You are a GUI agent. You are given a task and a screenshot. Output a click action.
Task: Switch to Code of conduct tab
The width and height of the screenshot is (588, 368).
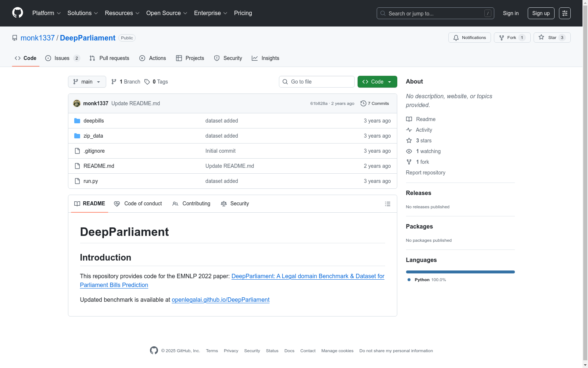138,204
